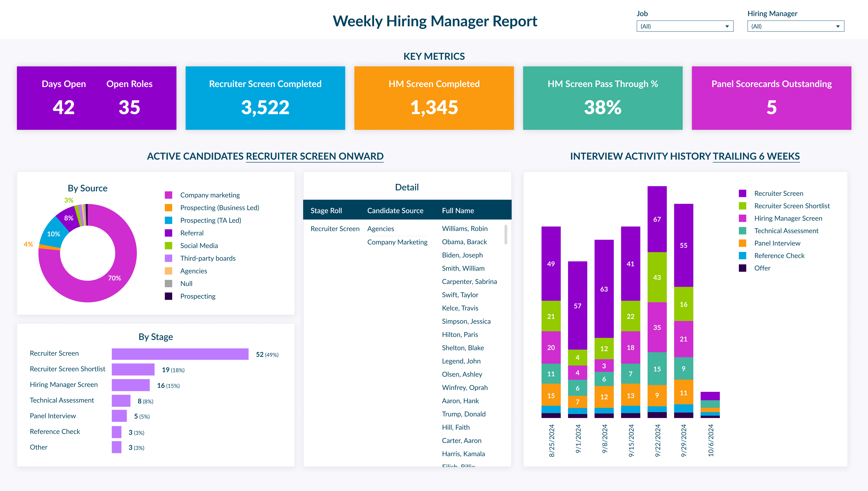Click the Recruiter Screen Shortlist bar showing 19

[133, 370]
